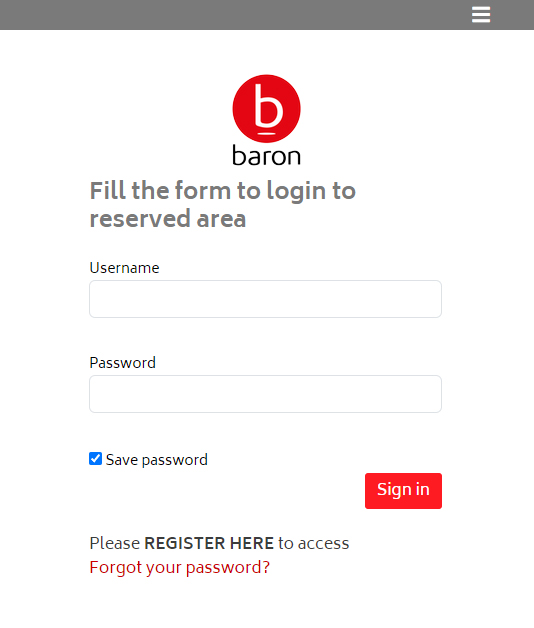Show site menu from the header icon
The width and height of the screenshot is (534, 628).
(x=481, y=15)
